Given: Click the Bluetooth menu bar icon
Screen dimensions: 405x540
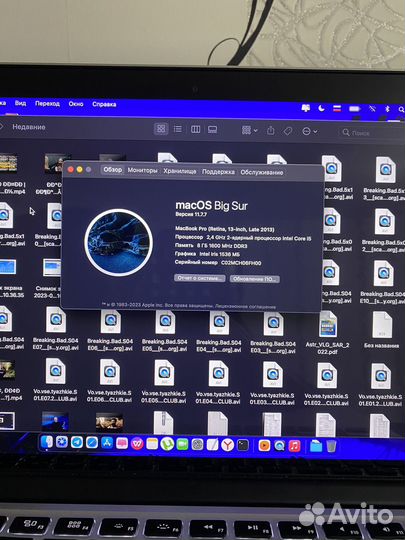Looking at the screenshot, I should pyautogui.click(x=387, y=109).
